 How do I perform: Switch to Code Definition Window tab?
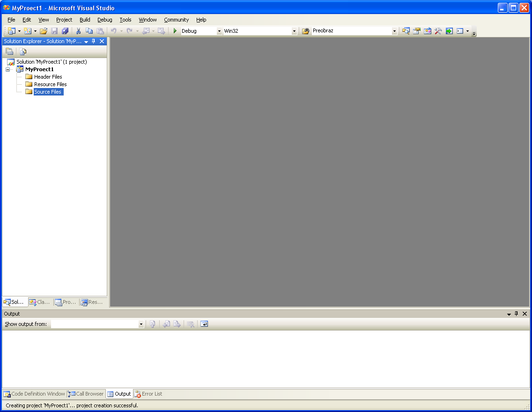34,394
